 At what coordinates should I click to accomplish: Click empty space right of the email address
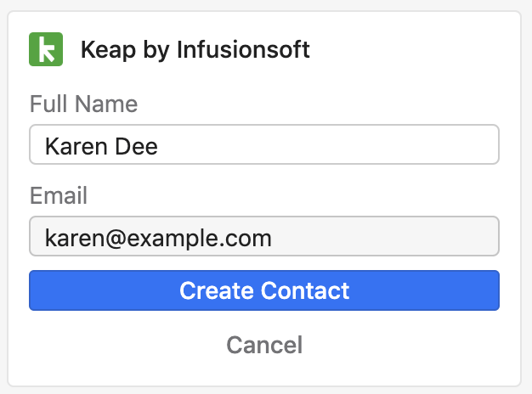tap(383, 236)
